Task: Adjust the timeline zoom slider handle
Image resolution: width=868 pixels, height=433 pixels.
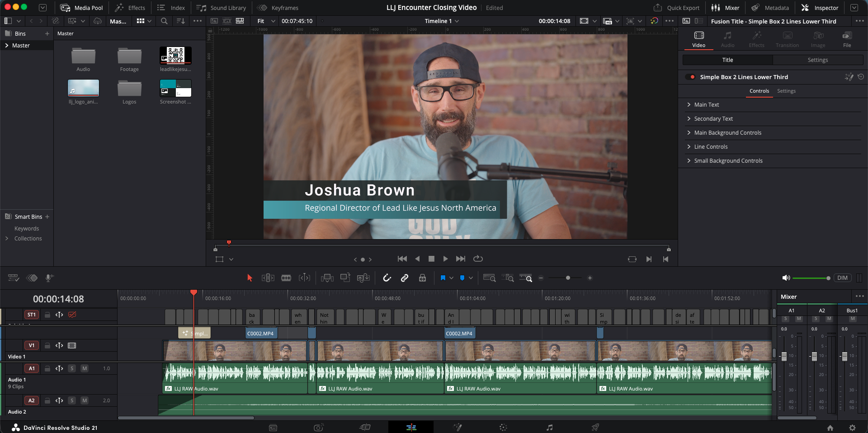Action: coord(568,278)
